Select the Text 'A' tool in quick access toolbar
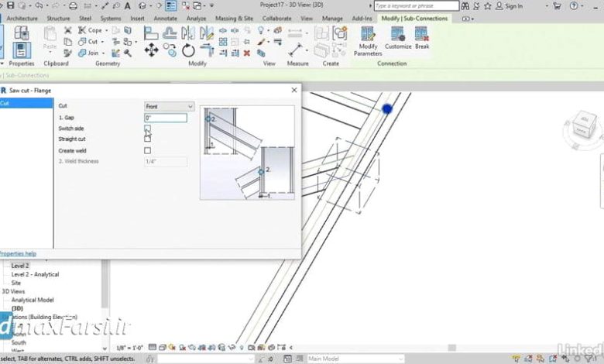This screenshot has width=604, height=364. point(127,5)
